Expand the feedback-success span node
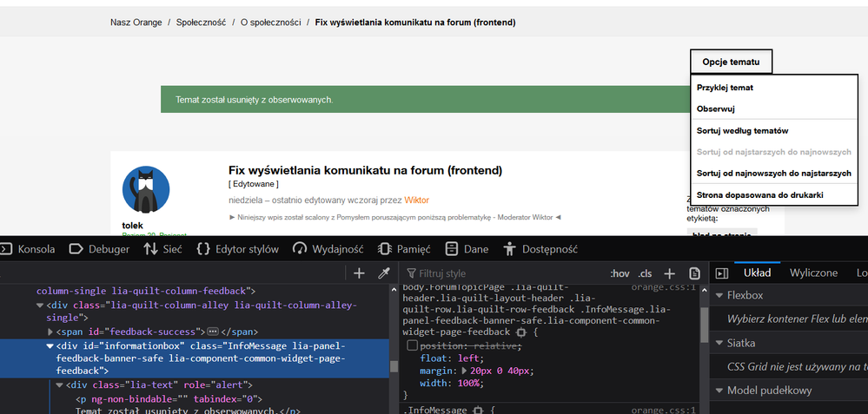The height and width of the screenshot is (414, 868). click(50, 332)
